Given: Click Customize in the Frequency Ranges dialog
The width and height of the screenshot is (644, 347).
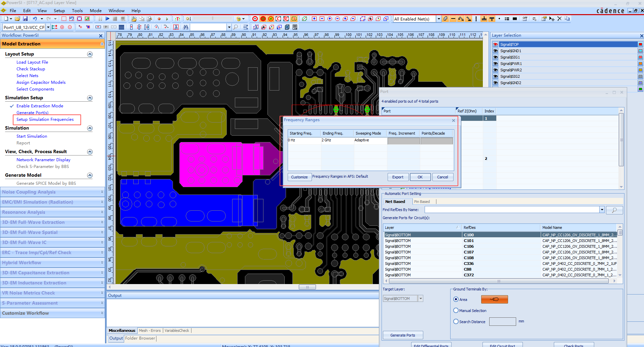Looking at the screenshot, I should coord(299,177).
